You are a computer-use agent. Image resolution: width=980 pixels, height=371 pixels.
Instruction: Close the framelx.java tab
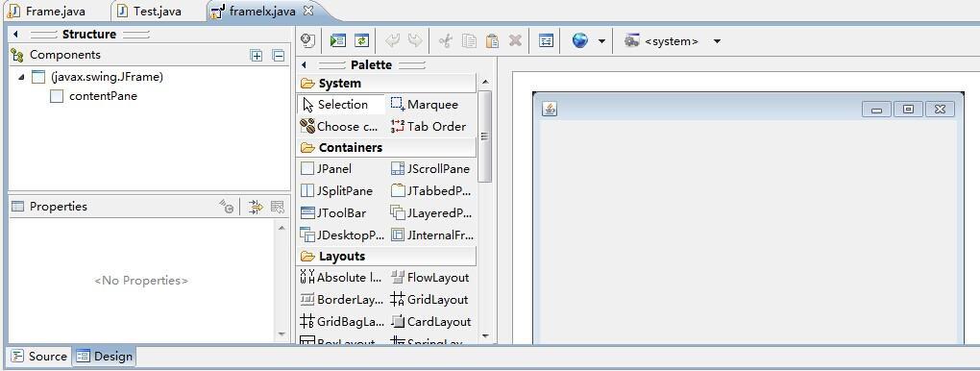click(x=308, y=11)
